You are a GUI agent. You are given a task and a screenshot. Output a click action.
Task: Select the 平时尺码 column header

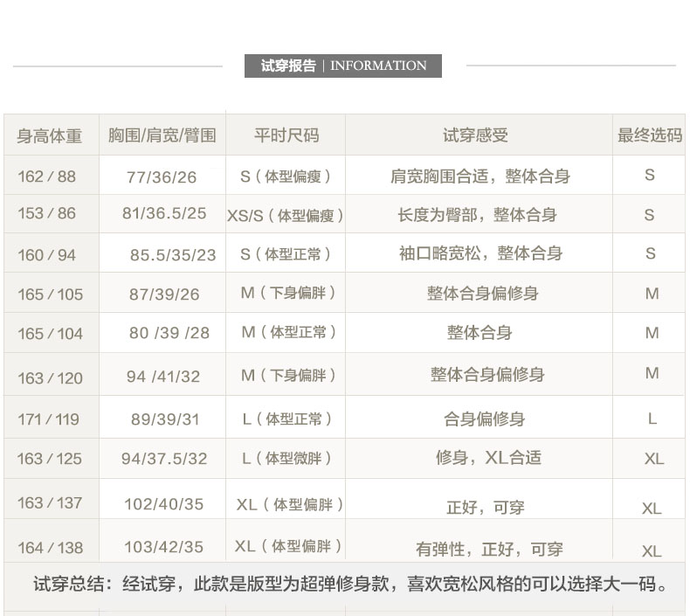286,135
